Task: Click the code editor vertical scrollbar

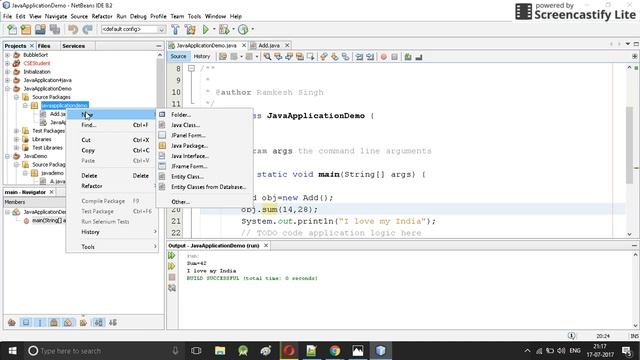Action: click(629, 145)
